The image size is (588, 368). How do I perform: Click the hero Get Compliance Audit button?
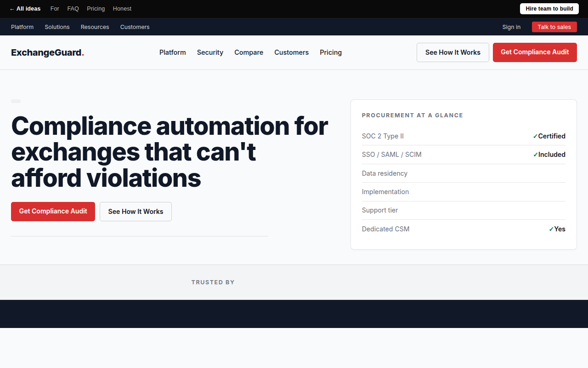[x=53, y=212]
